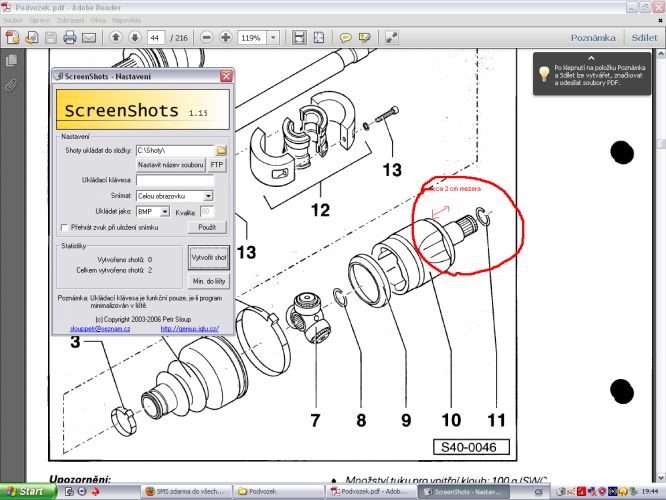666x500 pixels.
Task: Enable scrolling page-width view icon
Action: (x=299, y=38)
